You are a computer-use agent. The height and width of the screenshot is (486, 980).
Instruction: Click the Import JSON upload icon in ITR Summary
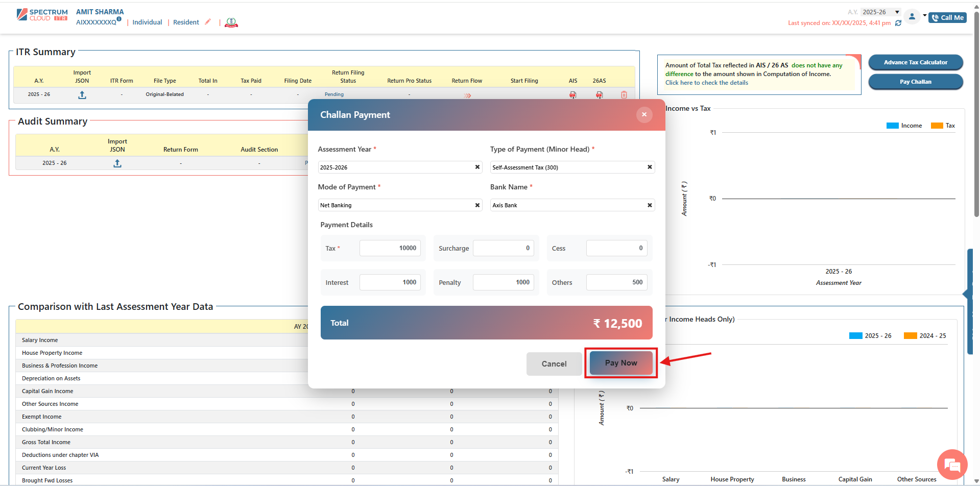[82, 95]
